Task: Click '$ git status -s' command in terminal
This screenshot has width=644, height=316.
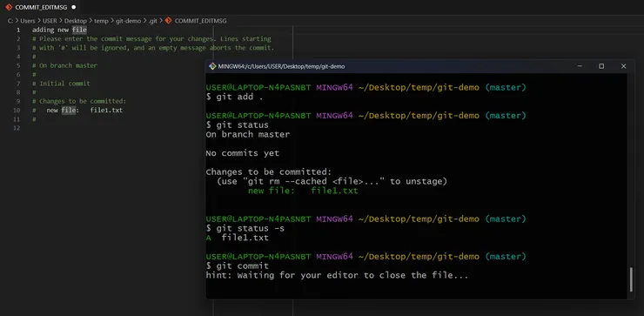Action: click(x=245, y=228)
